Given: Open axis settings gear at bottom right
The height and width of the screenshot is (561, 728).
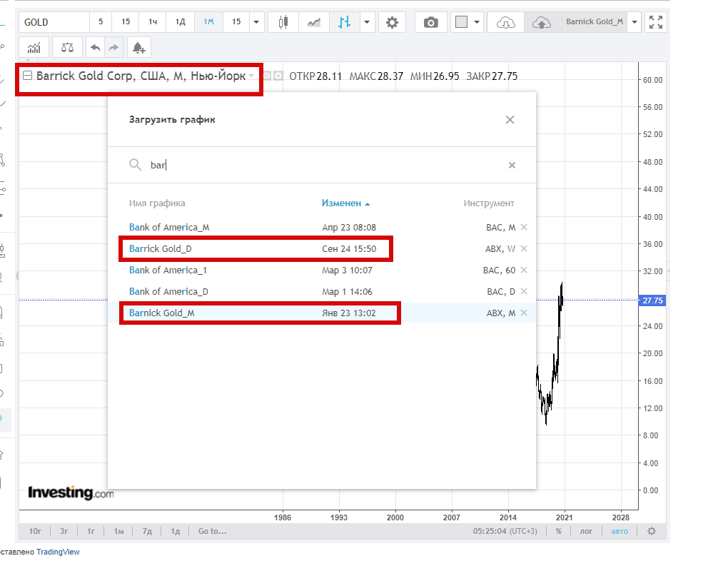Looking at the screenshot, I should coord(652,531).
